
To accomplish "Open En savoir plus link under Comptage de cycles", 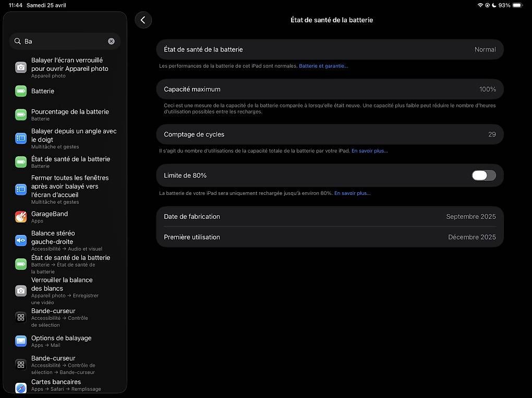I will coord(369,151).
